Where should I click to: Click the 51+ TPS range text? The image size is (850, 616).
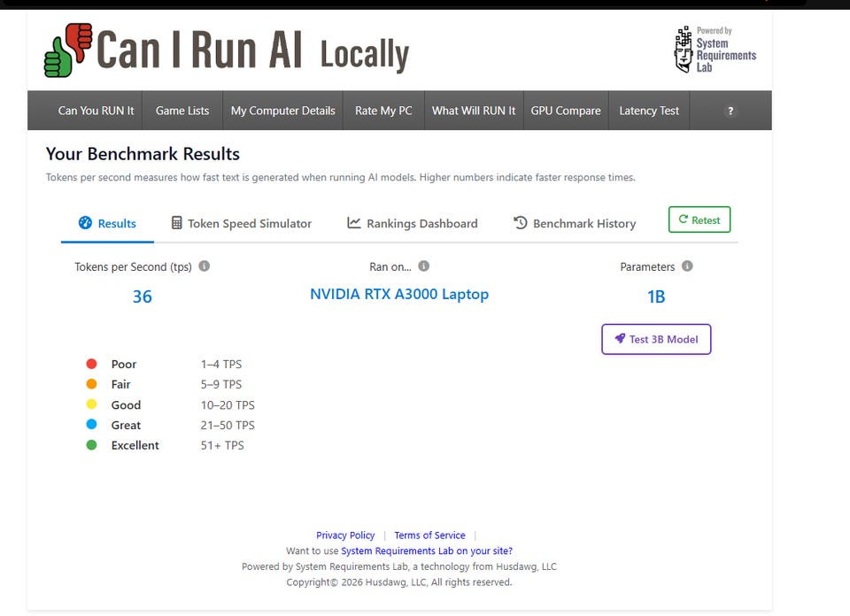pyautogui.click(x=222, y=445)
